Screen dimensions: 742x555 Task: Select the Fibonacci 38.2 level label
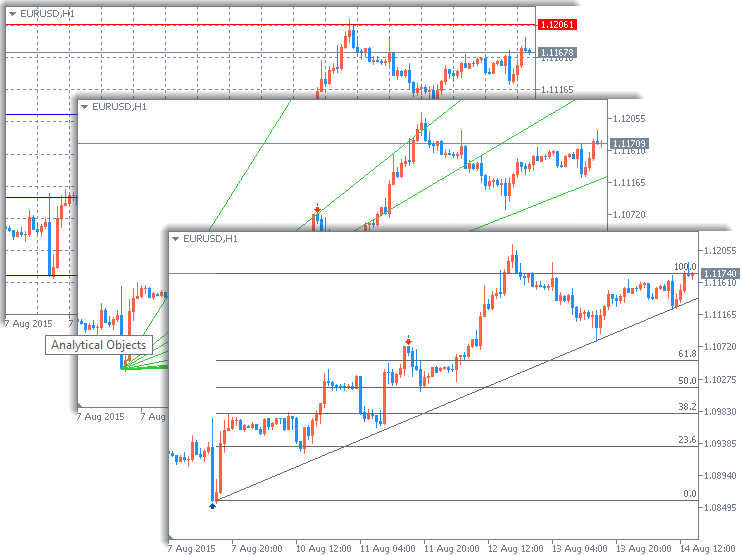tap(687, 406)
